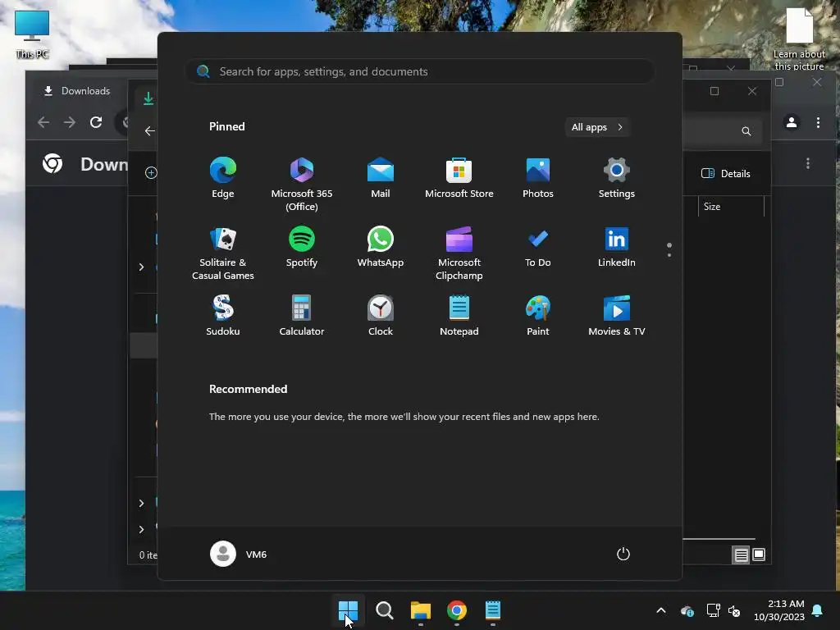The width and height of the screenshot is (840, 630).
Task: Open the VM6 user account menu
Action: (239, 554)
